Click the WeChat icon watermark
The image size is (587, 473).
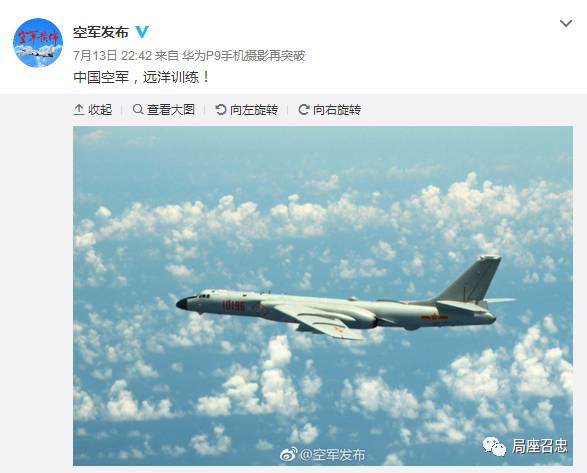coord(494,446)
